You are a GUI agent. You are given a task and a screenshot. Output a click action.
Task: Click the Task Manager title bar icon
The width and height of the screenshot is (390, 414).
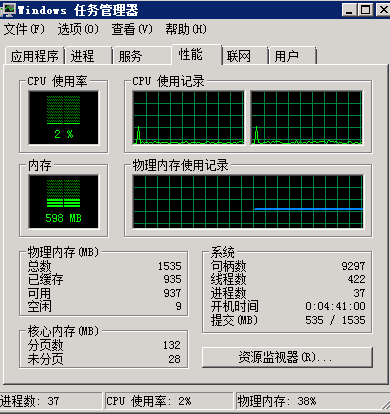tap(8, 10)
